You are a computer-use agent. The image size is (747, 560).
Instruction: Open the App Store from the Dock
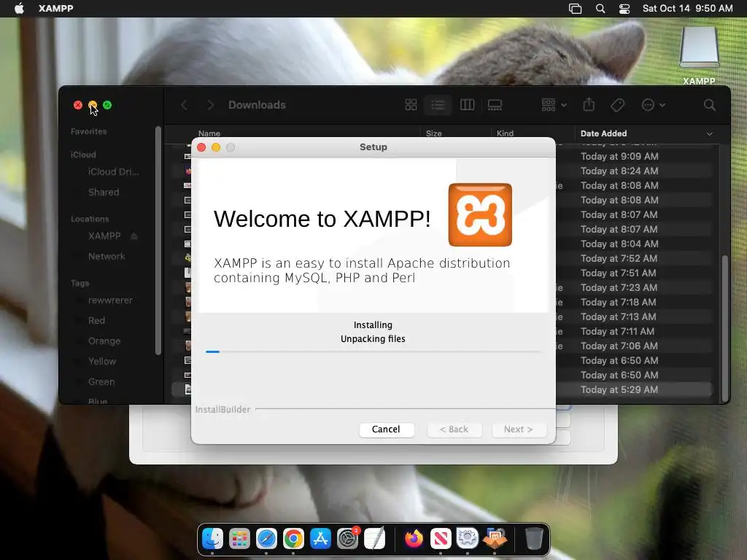[x=320, y=539]
